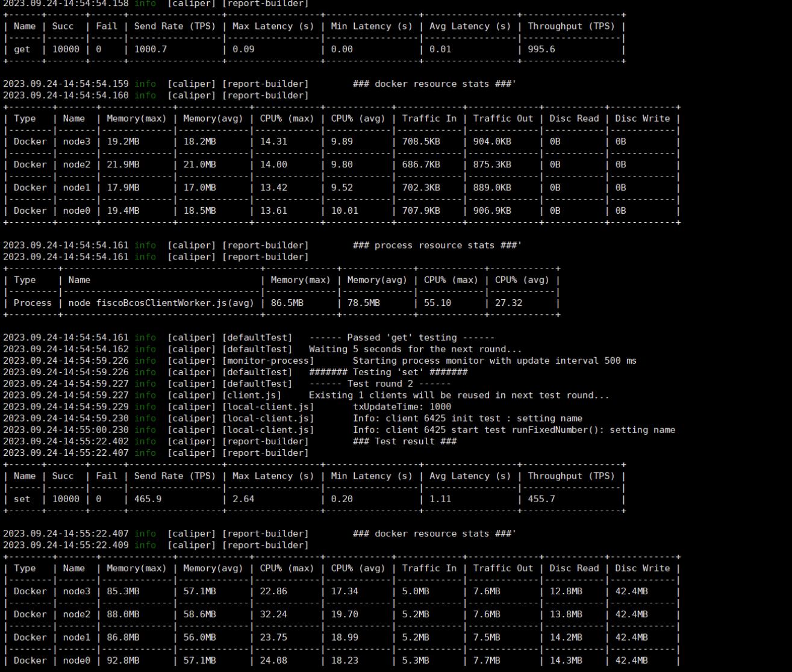Select the [client.js] module tag
Screen dimensions: 792x672
252,395
